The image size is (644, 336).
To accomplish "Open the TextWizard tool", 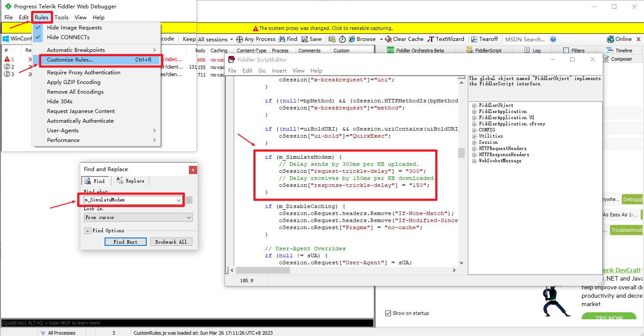I will point(446,39).
